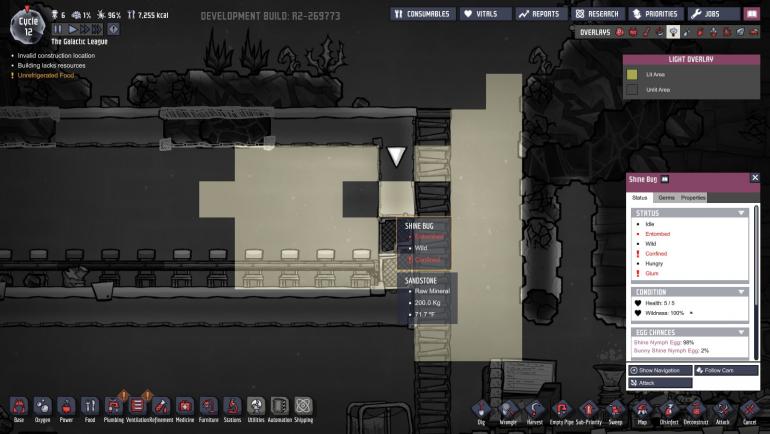Open the Power build category
Image resolution: width=770 pixels, height=434 pixels.
tap(66, 407)
